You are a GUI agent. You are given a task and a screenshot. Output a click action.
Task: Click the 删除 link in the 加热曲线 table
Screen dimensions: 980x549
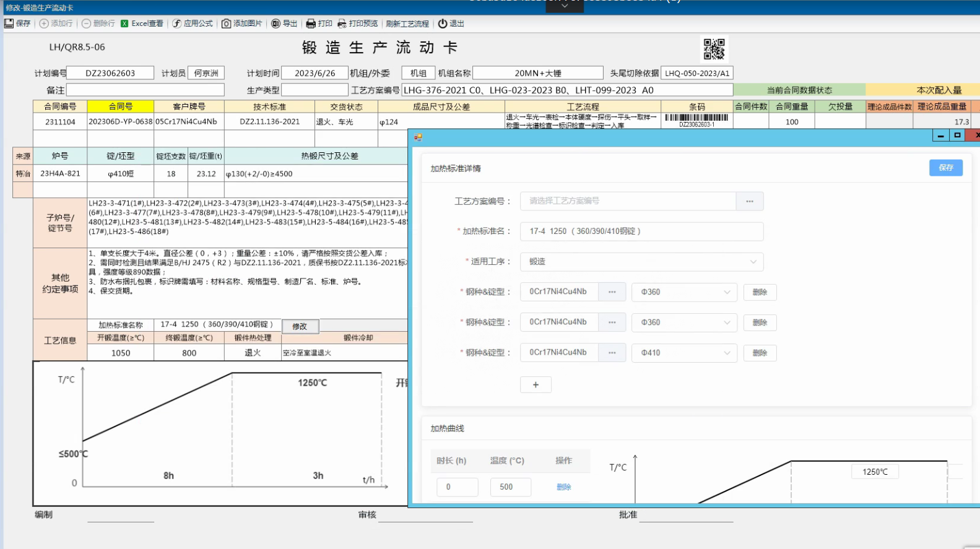pos(563,487)
